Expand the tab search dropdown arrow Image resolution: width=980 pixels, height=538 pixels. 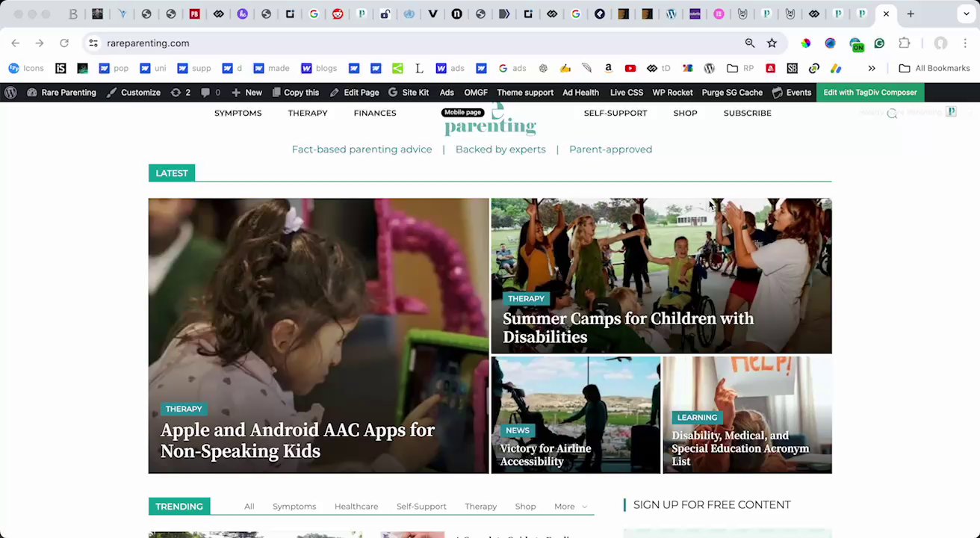click(x=967, y=14)
